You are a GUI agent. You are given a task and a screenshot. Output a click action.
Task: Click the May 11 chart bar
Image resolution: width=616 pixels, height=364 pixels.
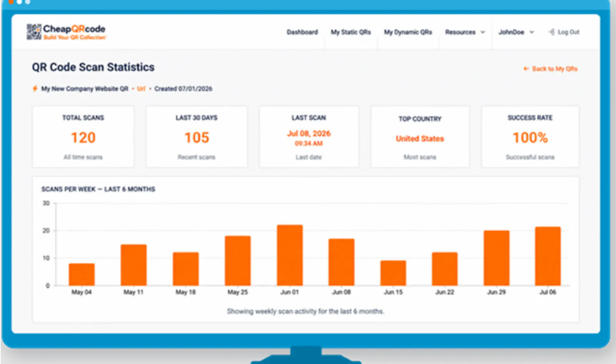pyautogui.click(x=134, y=265)
